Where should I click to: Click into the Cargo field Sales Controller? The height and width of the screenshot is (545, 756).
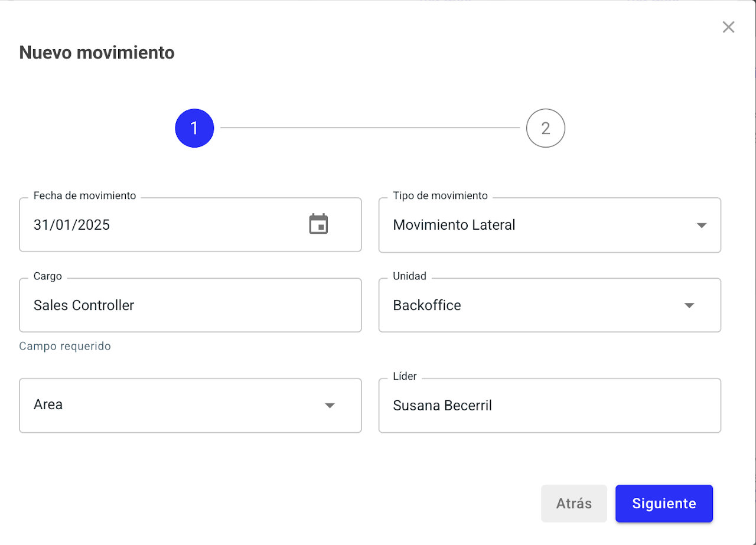click(x=84, y=305)
